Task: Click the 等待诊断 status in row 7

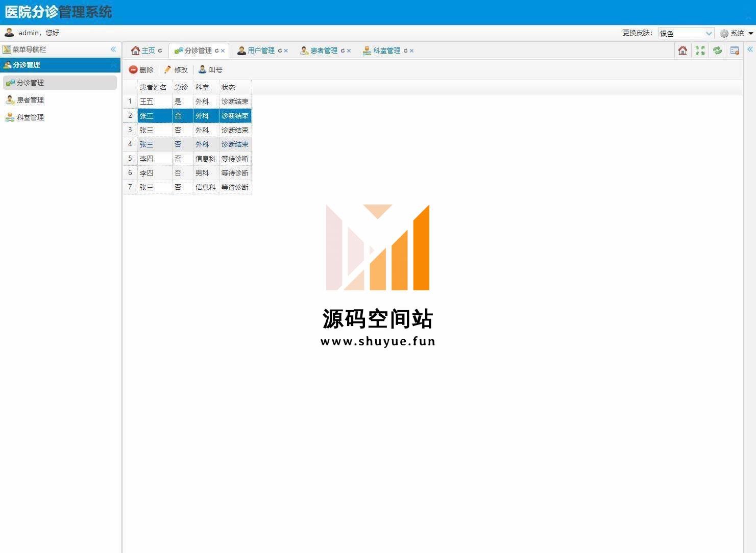Action: pos(235,187)
